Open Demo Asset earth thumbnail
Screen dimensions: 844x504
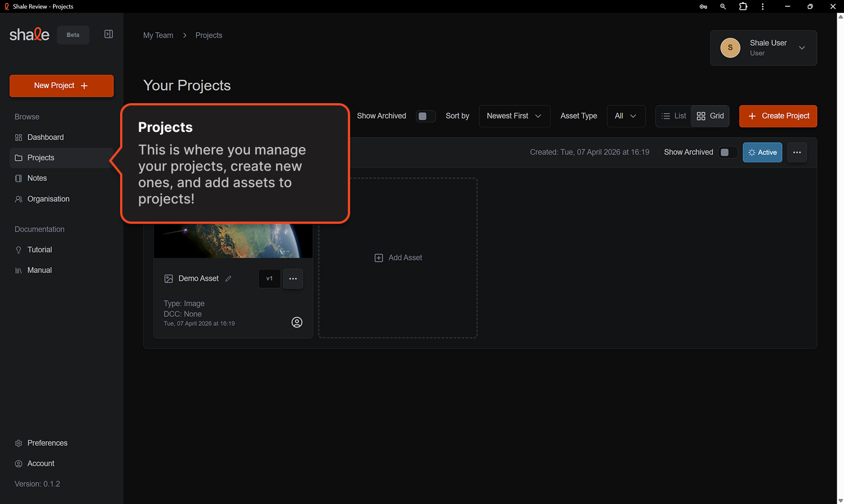pyautogui.click(x=233, y=241)
